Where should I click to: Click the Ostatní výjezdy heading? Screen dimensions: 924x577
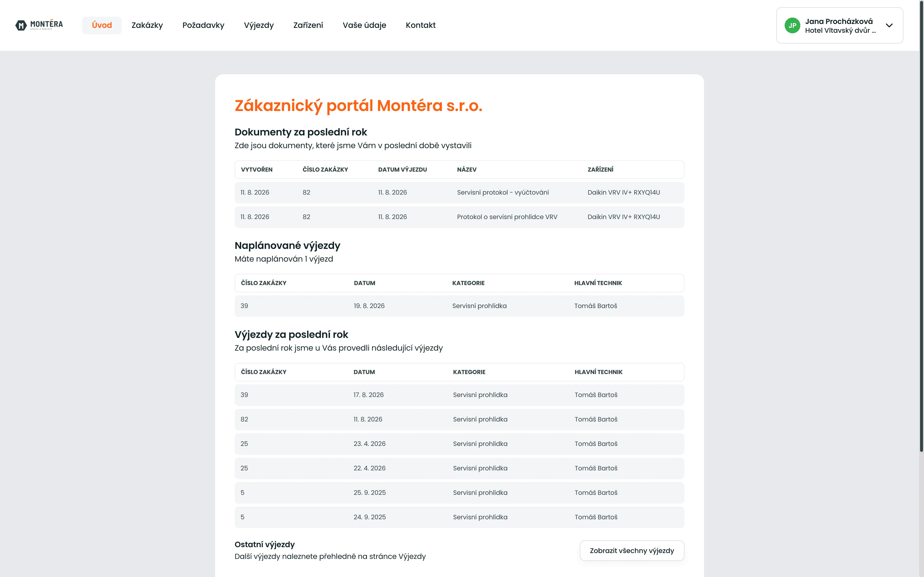(x=264, y=544)
